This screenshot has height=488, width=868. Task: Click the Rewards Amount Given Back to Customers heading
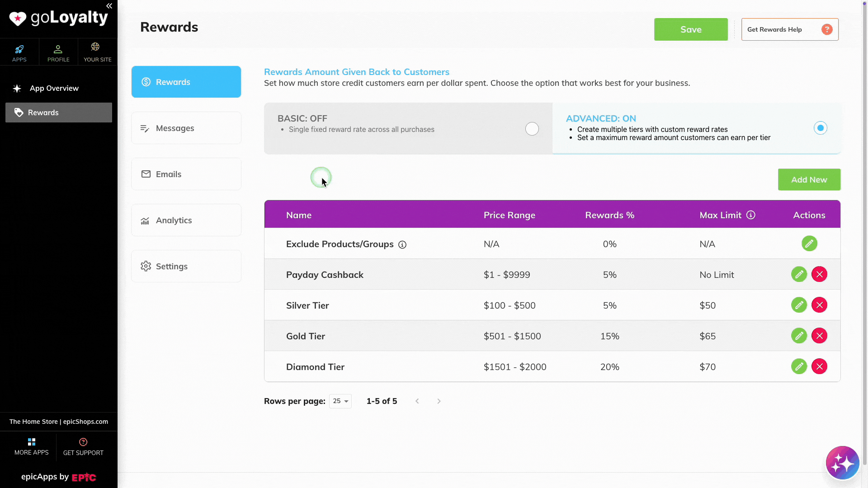357,72
